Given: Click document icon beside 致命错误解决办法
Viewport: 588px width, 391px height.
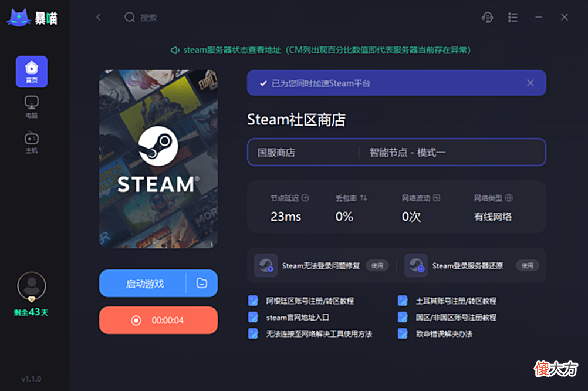Looking at the screenshot, I should (403, 333).
